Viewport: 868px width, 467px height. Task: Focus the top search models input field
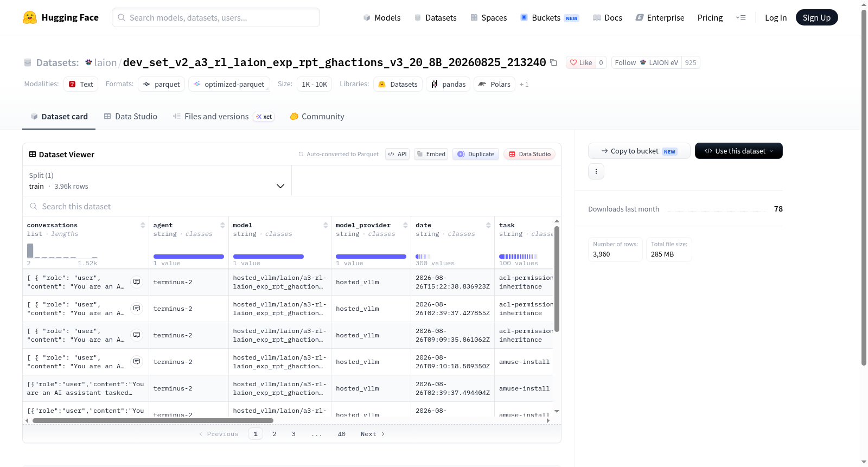216,17
